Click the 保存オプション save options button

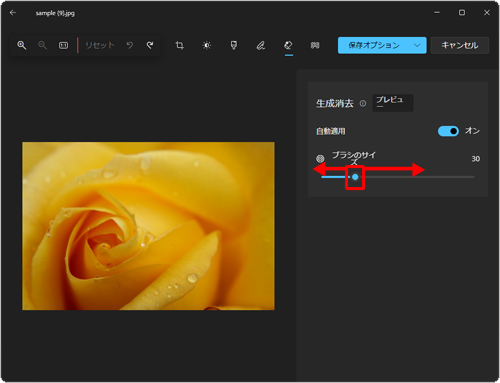(374, 45)
